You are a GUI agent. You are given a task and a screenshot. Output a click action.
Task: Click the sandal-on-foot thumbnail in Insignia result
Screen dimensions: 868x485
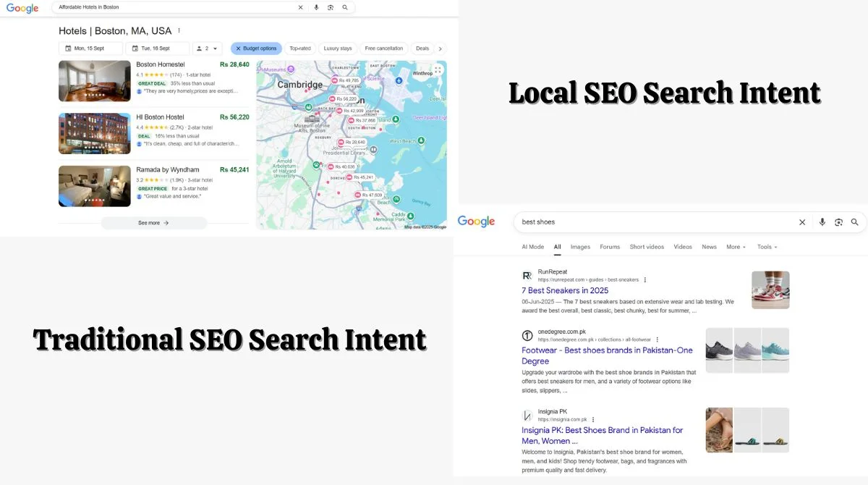pos(719,430)
